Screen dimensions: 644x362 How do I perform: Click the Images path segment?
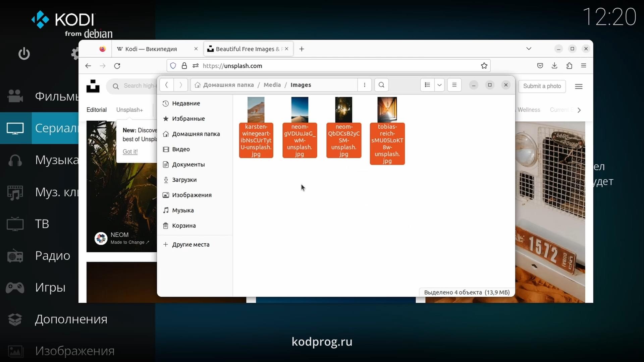coord(301,85)
